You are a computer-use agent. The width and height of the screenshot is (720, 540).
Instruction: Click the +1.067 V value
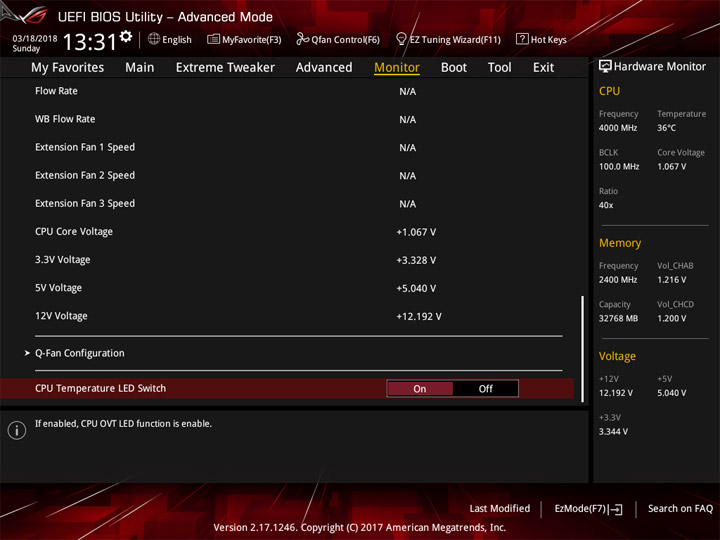coord(416,232)
